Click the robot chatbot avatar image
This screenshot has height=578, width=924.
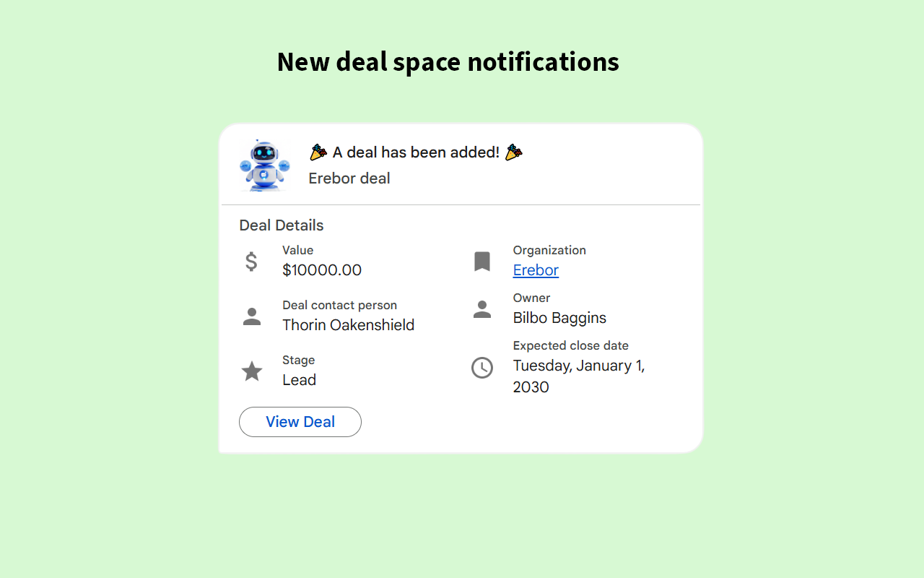pyautogui.click(x=265, y=165)
